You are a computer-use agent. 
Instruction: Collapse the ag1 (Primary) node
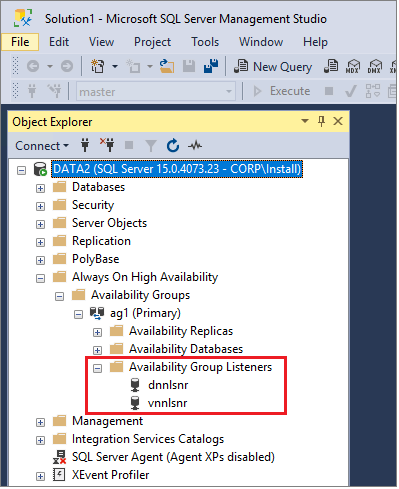coord(78,315)
